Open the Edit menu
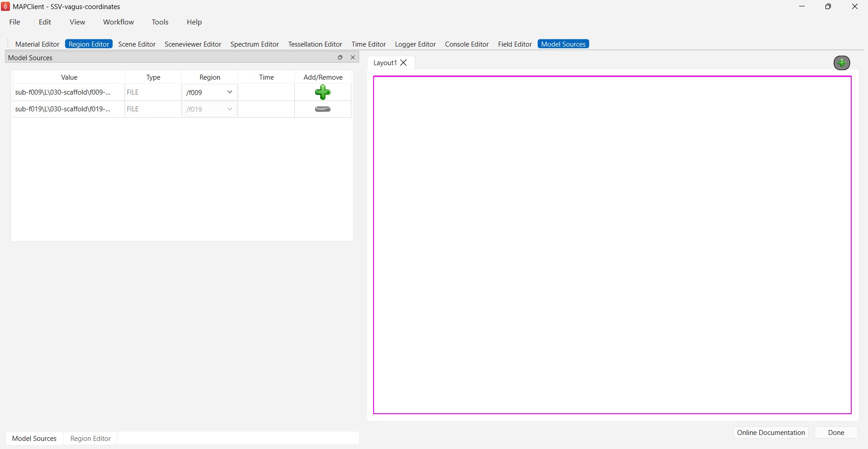 [x=45, y=22]
